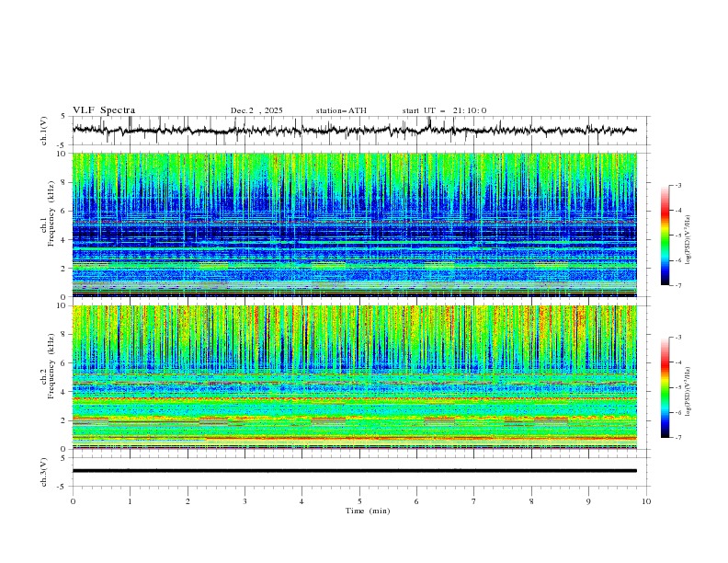The width and height of the screenshot is (728, 563).
Task: Click time axis tick label "6"
Action: pos(417,501)
